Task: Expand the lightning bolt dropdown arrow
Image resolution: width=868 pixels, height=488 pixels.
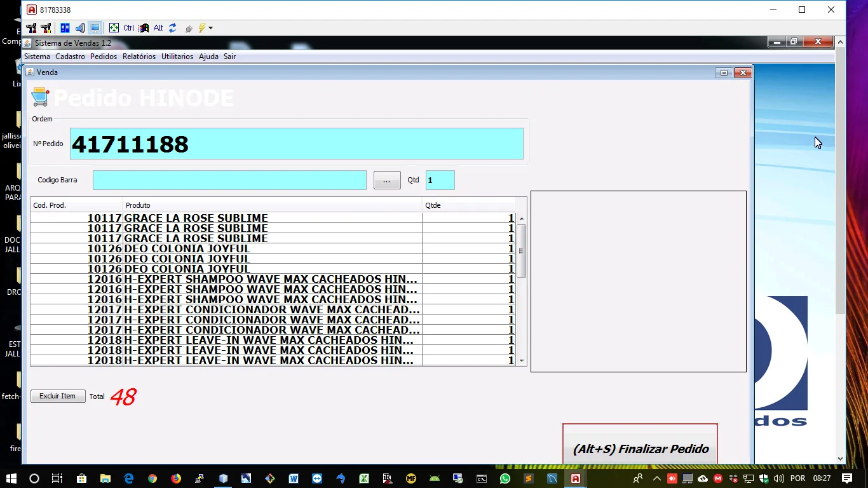Action: click(210, 28)
